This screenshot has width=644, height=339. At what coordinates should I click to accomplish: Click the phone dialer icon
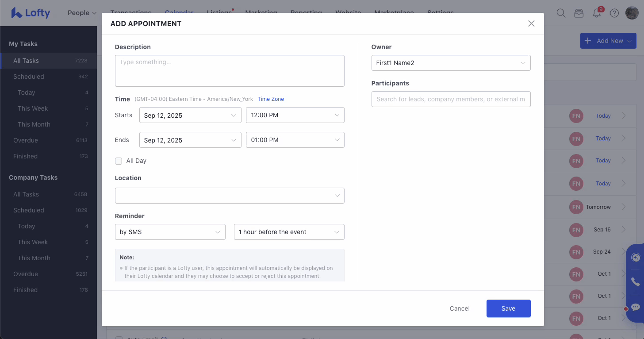pyautogui.click(x=635, y=282)
